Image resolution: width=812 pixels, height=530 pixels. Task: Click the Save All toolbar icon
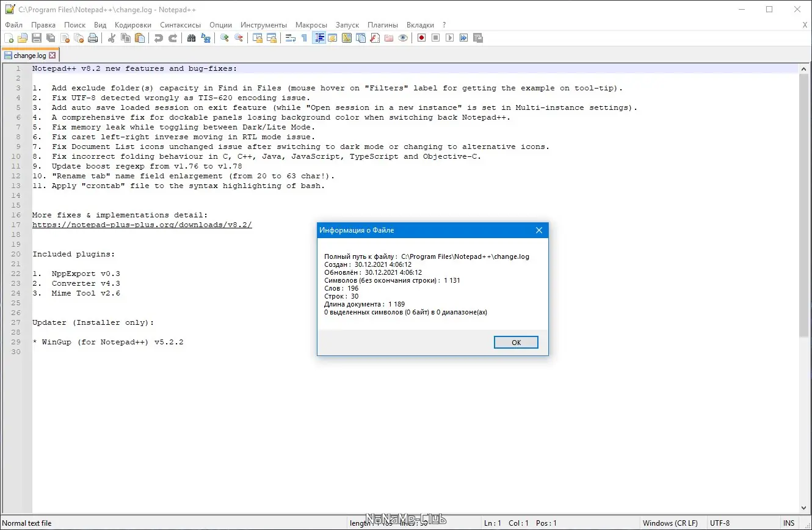pos(51,38)
